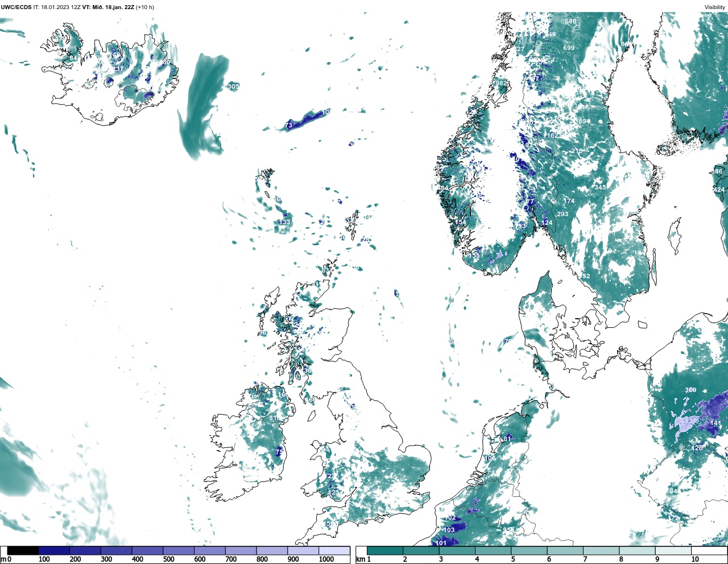
Task: Choose the 500–600 m legend color
Action: point(179,551)
